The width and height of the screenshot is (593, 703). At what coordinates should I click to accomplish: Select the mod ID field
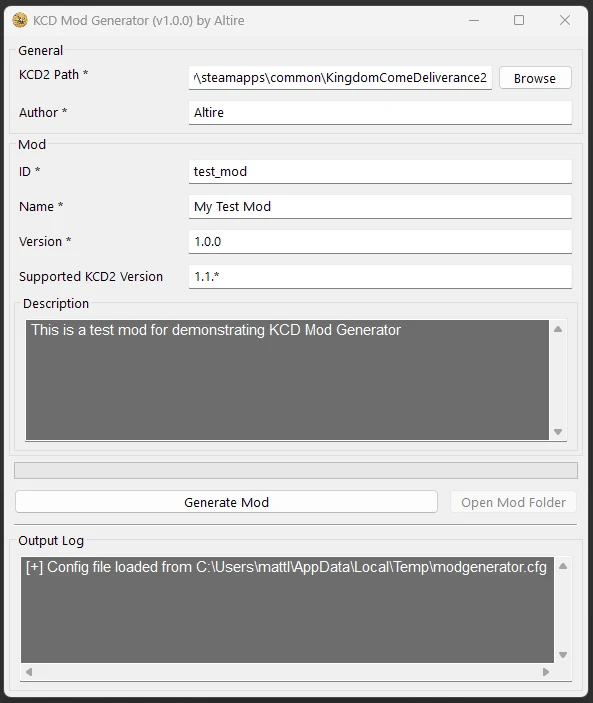coord(380,172)
